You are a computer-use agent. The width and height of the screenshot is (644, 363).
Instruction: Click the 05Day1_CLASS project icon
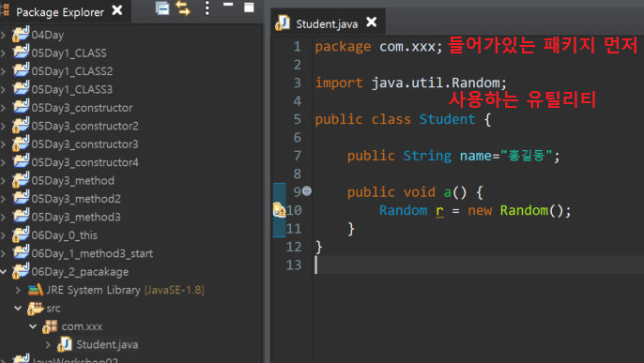tap(21, 53)
